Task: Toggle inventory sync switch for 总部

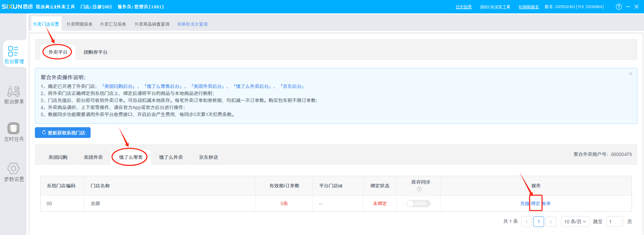Action: [418, 204]
